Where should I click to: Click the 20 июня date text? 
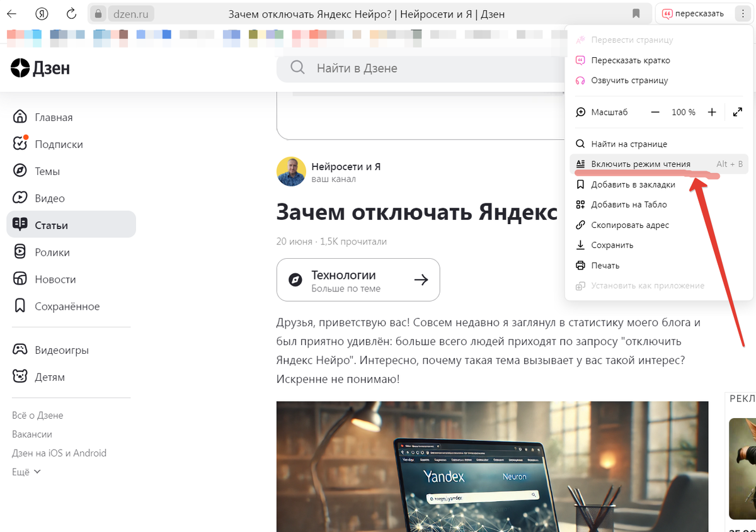point(294,241)
